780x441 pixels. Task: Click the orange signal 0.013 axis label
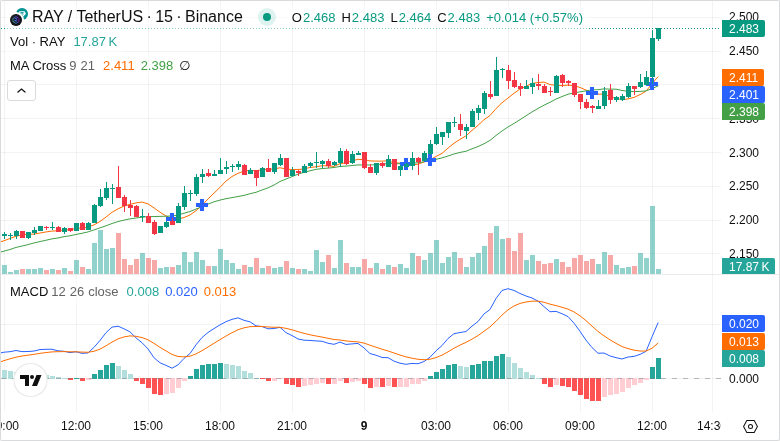(743, 342)
